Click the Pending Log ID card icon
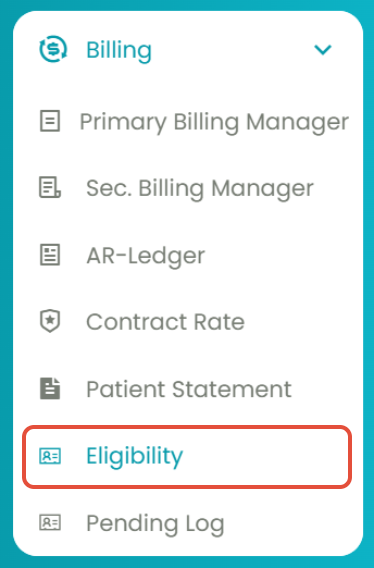 50,523
